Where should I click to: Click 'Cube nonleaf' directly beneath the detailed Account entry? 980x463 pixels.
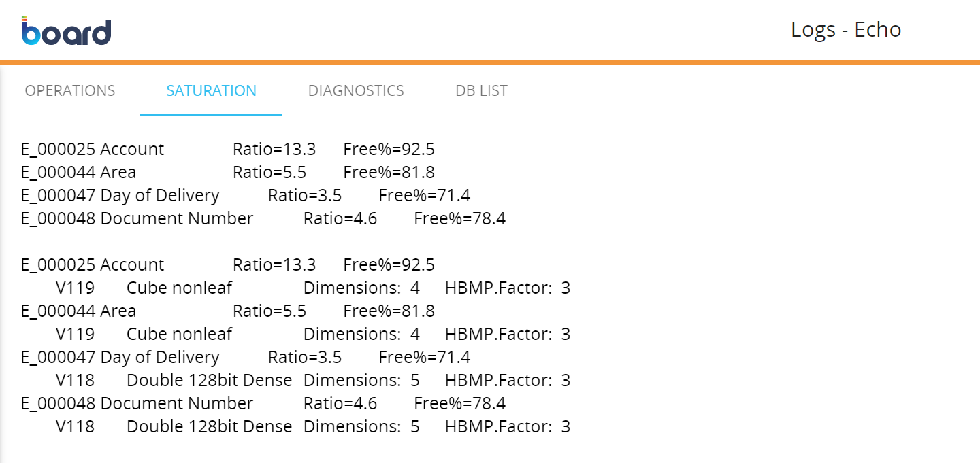click(x=179, y=288)
